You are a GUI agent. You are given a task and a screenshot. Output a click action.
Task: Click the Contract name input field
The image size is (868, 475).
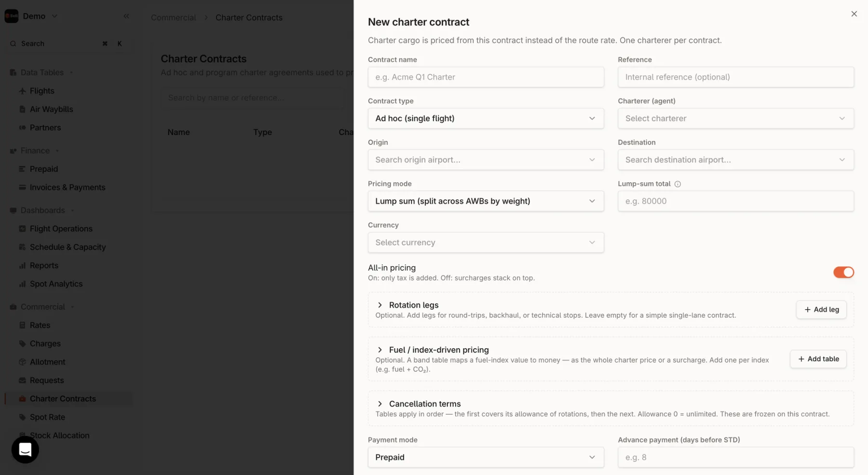(x=486, y=77)
